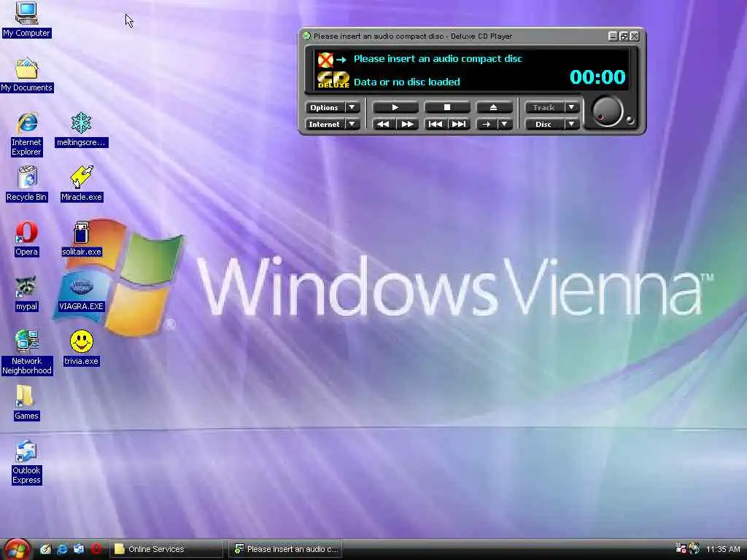Expand the Internet dropdown arrow
The height and width of the screenshot is (560, 747).
352,124
